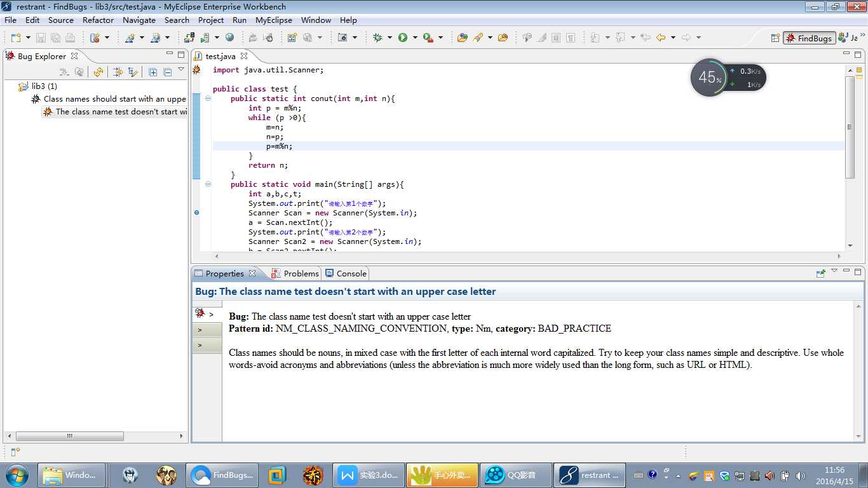The height and width of the screenshot is (488, 868).
Task: Click the External Tools run icon
Action: (428, 38)
